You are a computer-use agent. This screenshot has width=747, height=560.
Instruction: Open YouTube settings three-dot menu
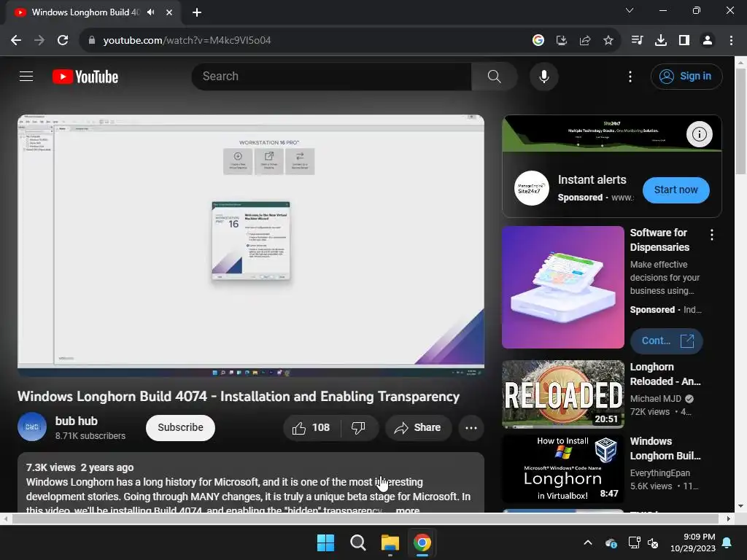tap(630, 76)
